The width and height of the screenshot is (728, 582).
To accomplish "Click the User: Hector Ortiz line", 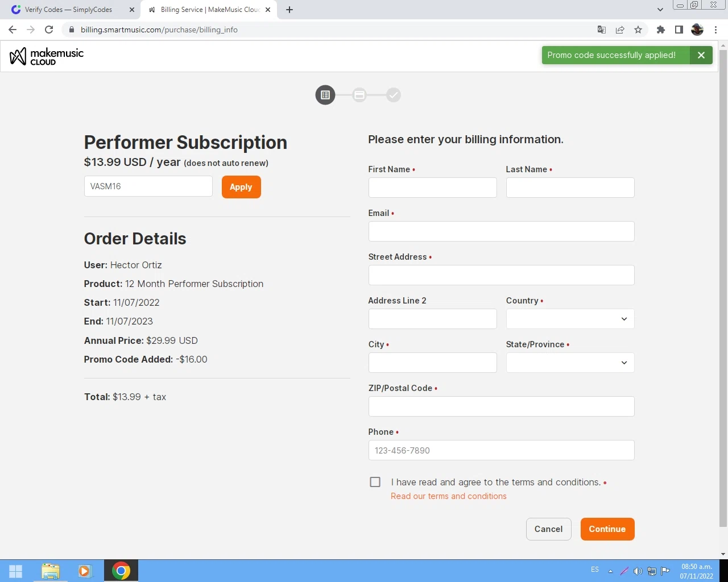I will pos(123,265).
